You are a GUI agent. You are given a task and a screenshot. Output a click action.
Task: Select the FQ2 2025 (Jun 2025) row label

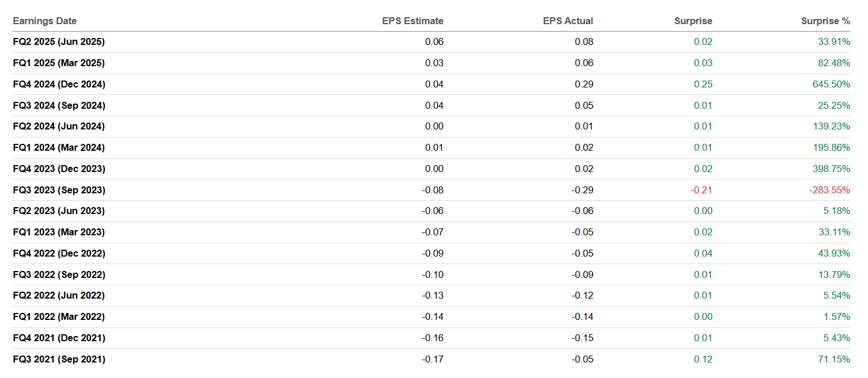click(59, 41)
